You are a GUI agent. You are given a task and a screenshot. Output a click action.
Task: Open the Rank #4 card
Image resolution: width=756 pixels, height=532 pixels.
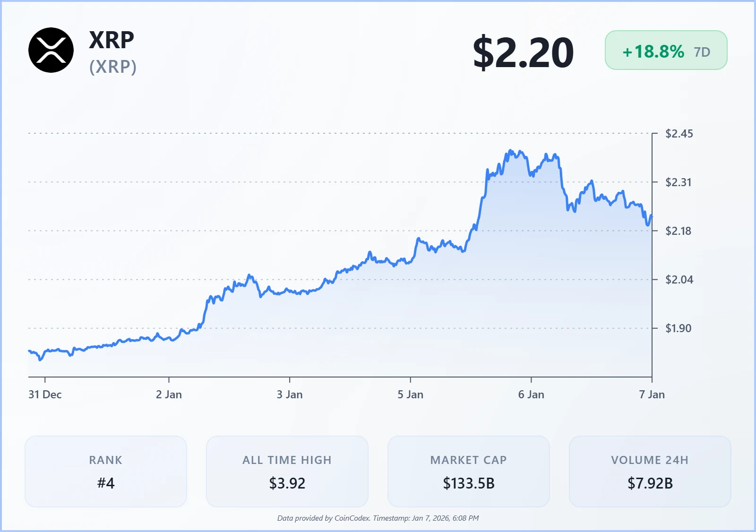coord(106,472)
